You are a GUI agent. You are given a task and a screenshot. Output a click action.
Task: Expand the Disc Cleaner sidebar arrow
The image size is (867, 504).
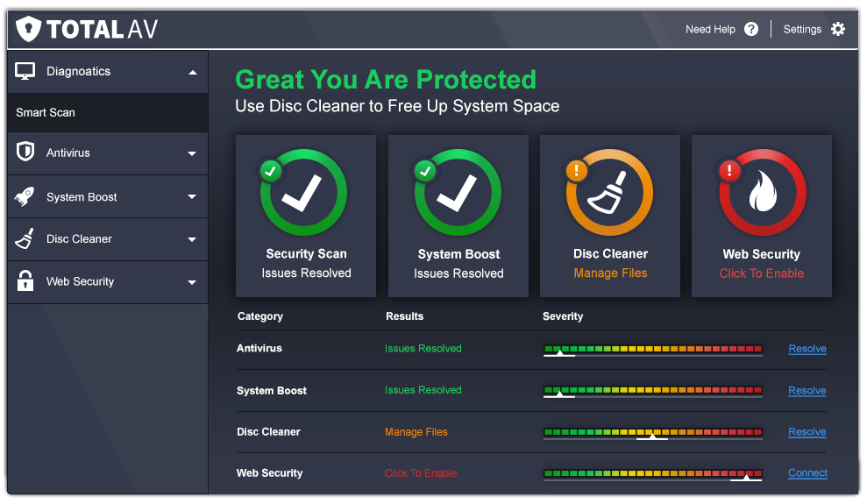click(x=192, y=239)
